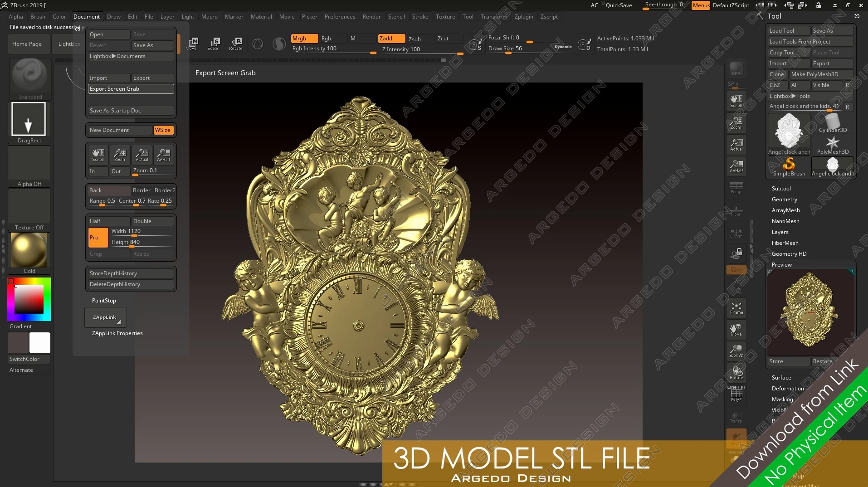
Task: Open the Render menu
Action: click(x=371, y=17)
